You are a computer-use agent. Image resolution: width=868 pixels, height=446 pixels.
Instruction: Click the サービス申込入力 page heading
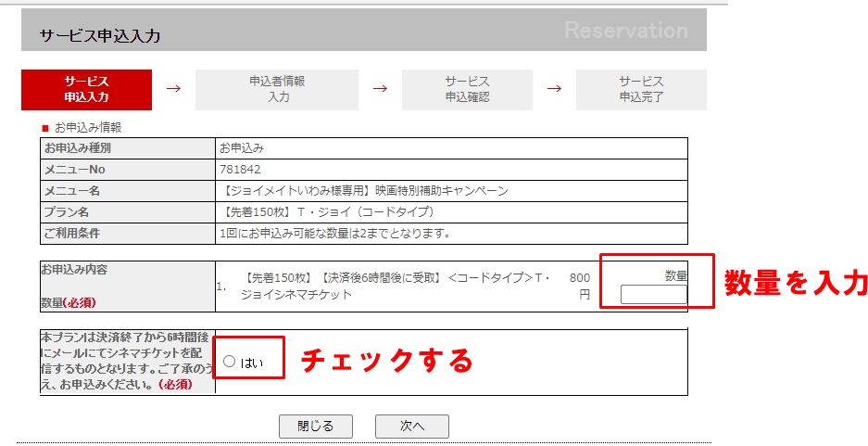click(x=100, y=36)
